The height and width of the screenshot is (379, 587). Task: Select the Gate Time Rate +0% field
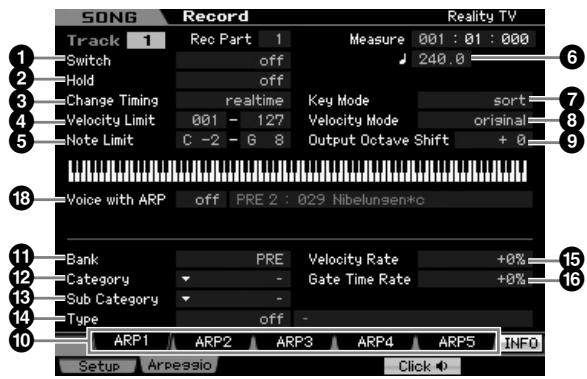point(475,279)
